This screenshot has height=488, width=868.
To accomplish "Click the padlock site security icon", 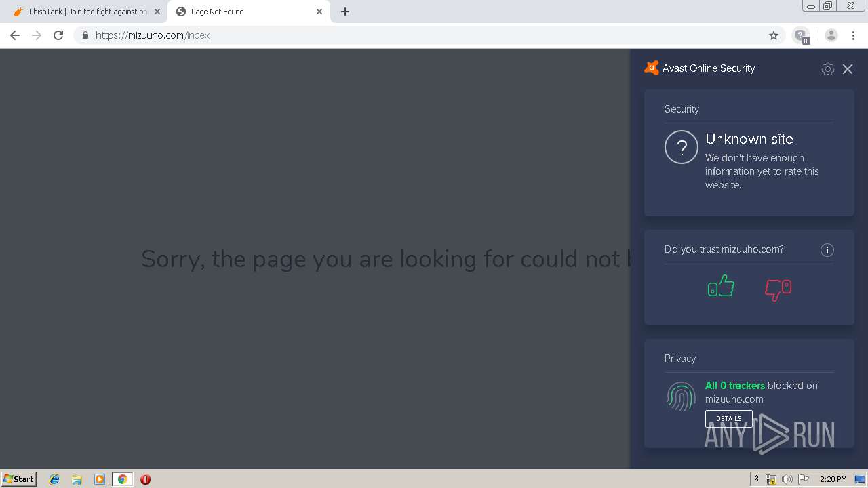I will (x=85, y=35).
